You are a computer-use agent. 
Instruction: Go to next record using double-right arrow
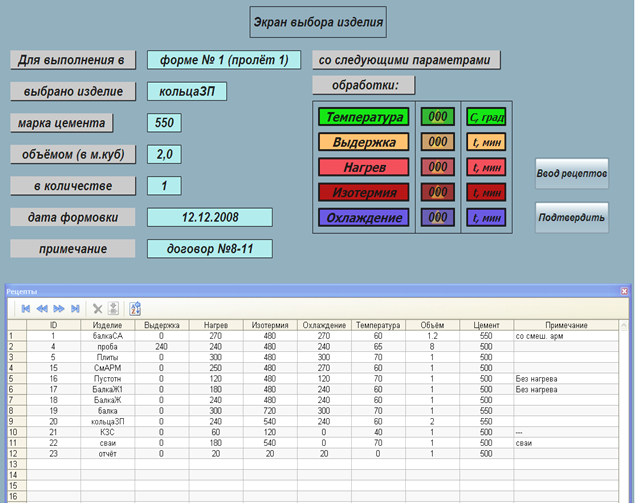click(59, 309)
